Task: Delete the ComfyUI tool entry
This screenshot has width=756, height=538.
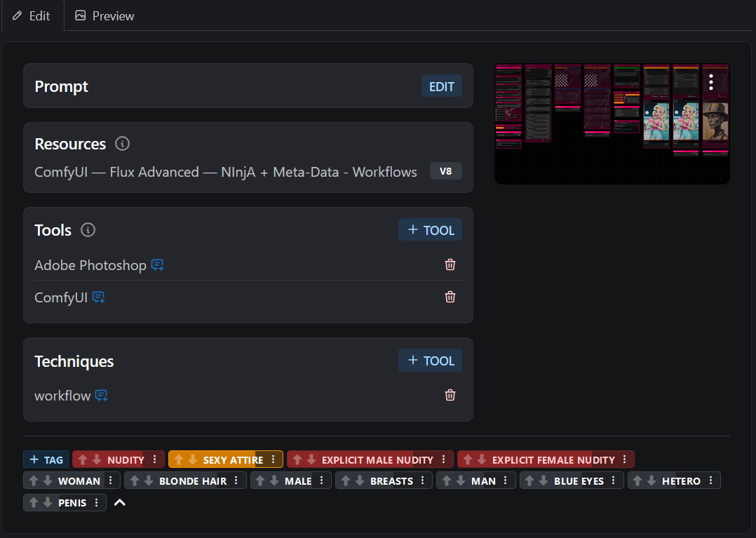Action: click(x=450, y=297)
